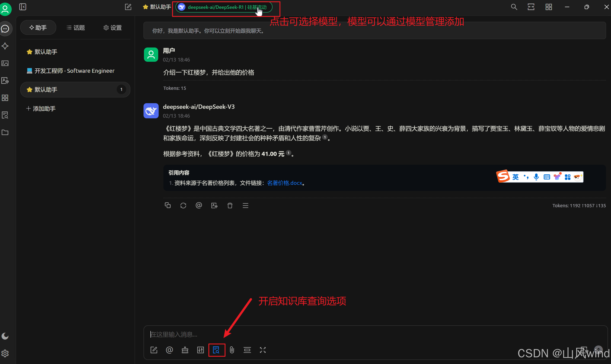Copy the DeepSeek-V3 reply message

coord(168,206)
